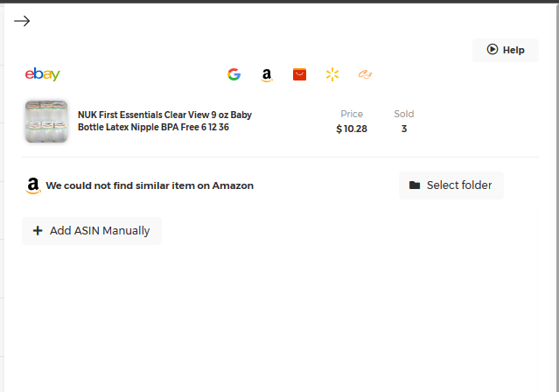Click the play icon inside Help
Viewport: 559px width, 392px height.
coord(493,50)
